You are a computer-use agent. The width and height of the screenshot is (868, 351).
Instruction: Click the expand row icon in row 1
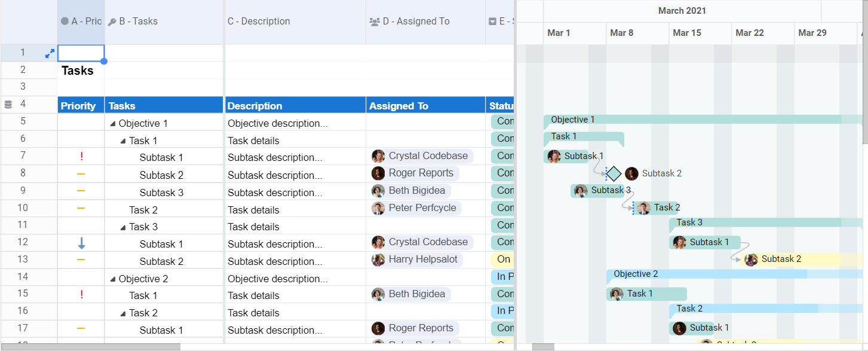tap(50, 54)
